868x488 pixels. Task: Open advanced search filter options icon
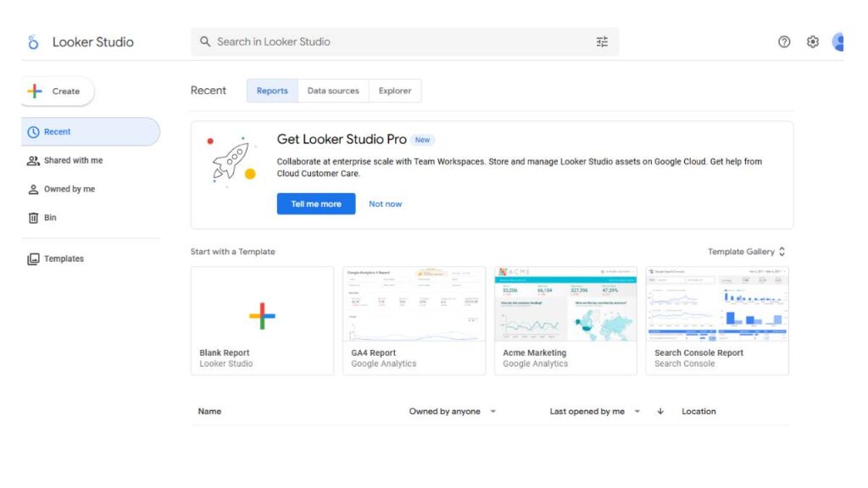(602, 42)
